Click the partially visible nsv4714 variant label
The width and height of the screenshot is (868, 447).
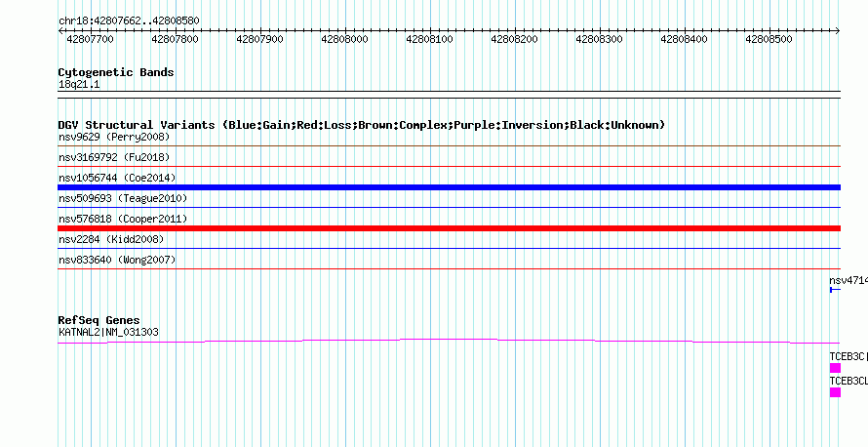pos(848,280)
